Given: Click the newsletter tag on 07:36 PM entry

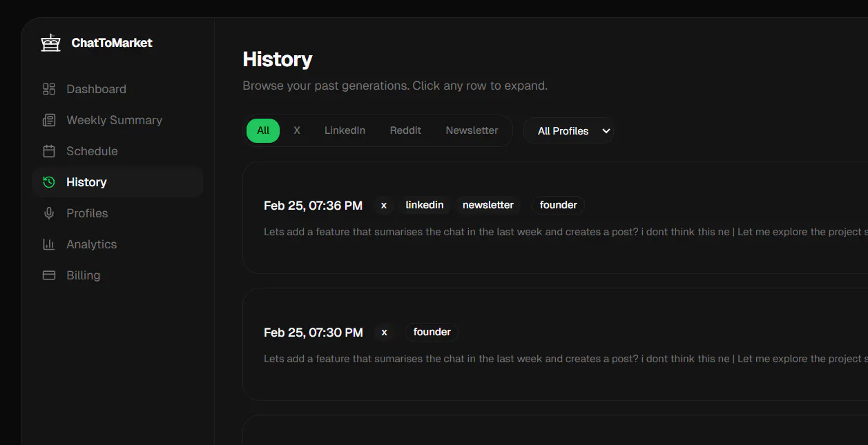Looking at the screenshot, I should coord(488,205).
